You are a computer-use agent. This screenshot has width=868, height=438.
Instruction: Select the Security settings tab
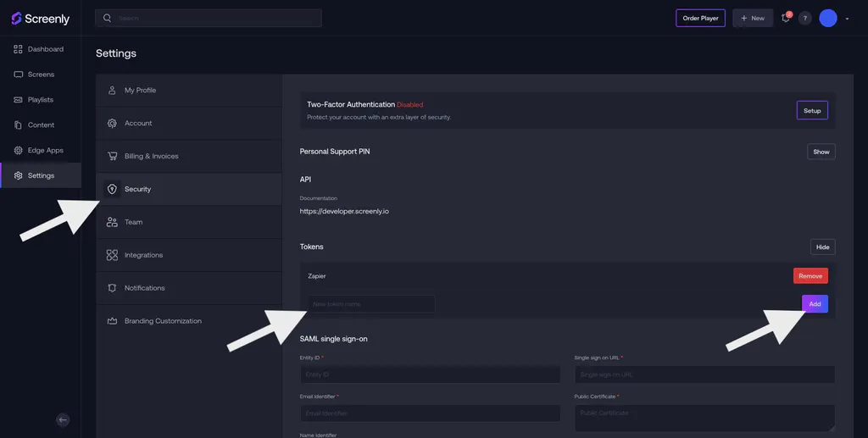(x=189, y=189)
